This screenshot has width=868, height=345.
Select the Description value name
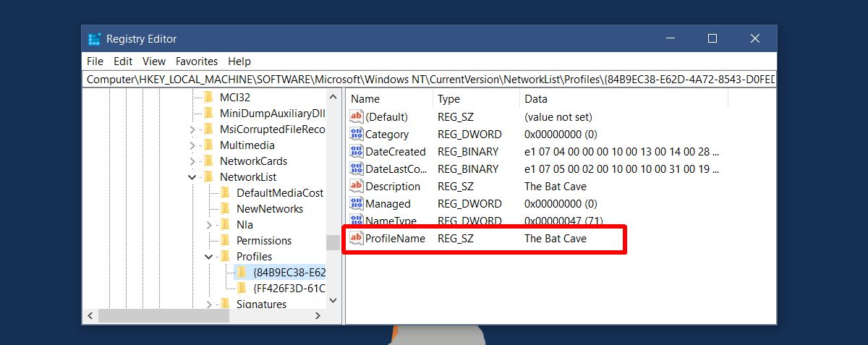tap(393, 186)
